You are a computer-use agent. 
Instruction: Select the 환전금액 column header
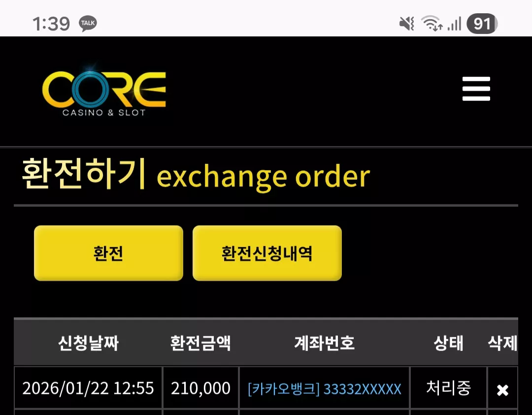coord(200,343)
